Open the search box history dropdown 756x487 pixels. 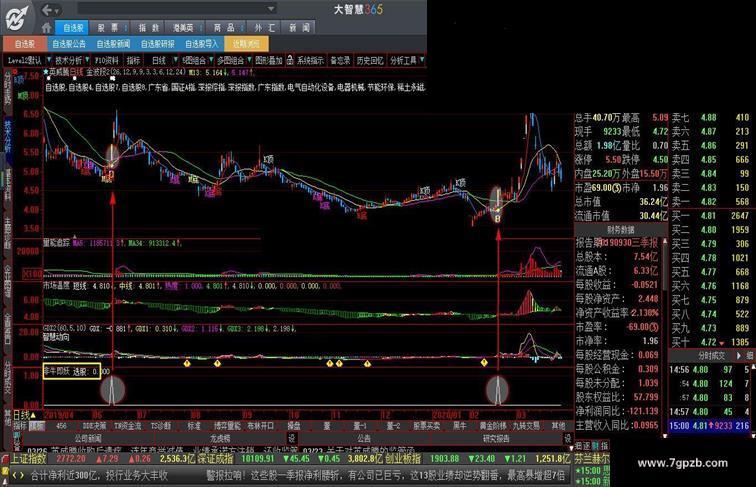271,9
